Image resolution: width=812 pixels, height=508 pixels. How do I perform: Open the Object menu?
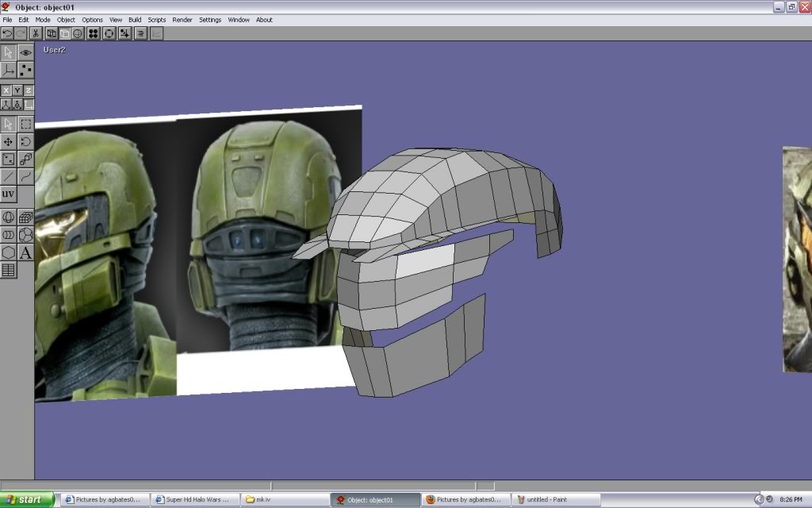66,20
